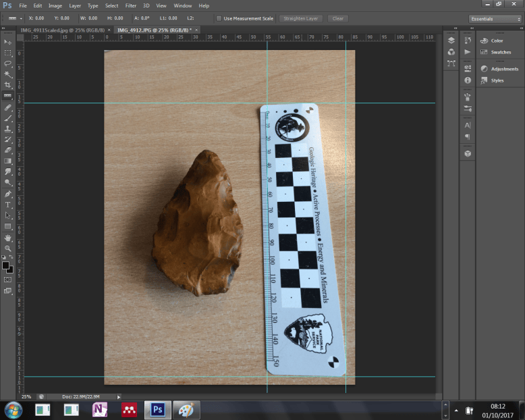
Task: Open the Properties panel icon
Action: tap(468, 68)
